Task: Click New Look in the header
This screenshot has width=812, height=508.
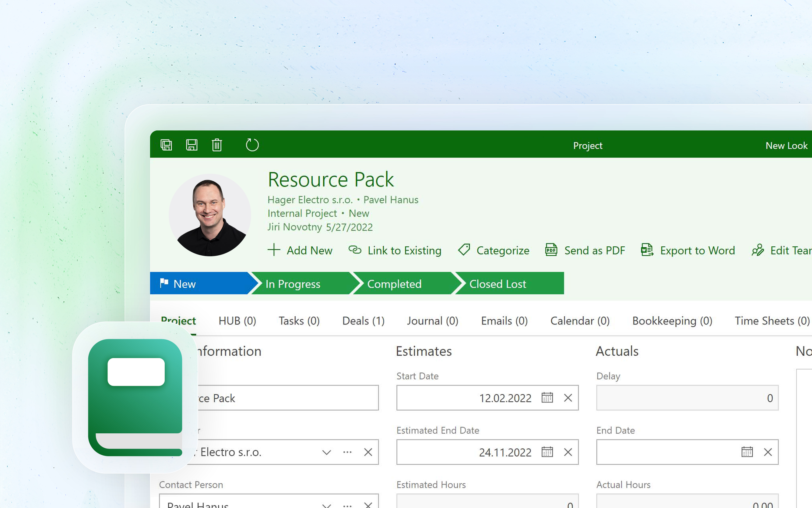Action: click(786, 145)
